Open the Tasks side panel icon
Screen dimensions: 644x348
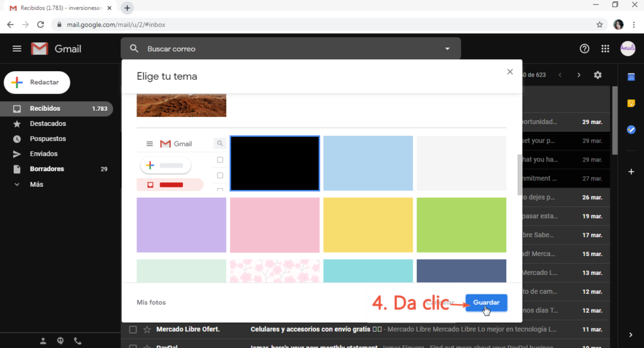[x=631, y=130]
